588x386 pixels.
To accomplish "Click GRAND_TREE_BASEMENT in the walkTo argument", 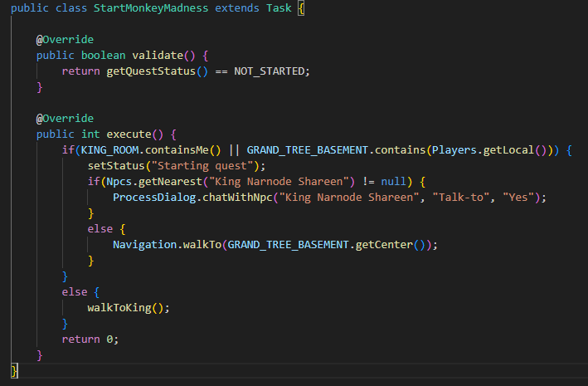I will (x=288, y=245).
